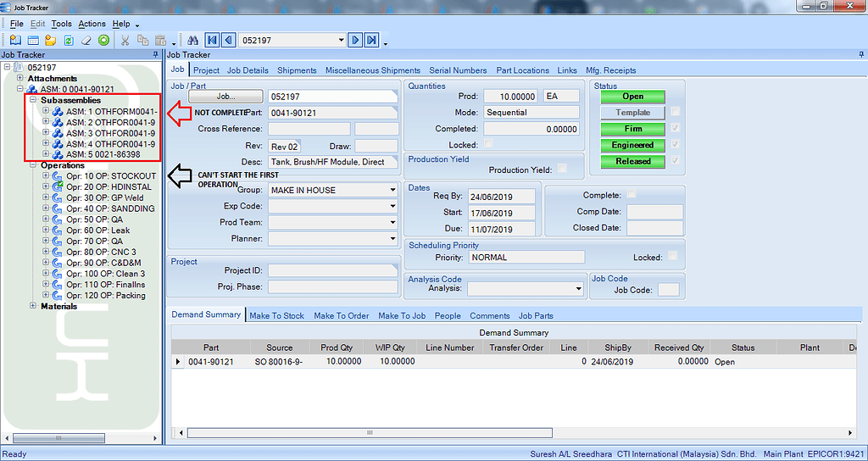Go to next record navigation button

(355, 41)
